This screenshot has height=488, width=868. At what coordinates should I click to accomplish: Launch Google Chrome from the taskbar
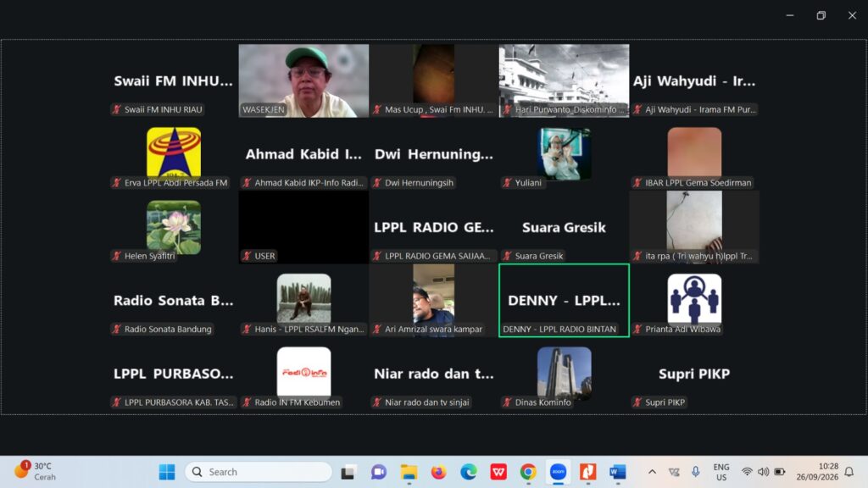528,472
